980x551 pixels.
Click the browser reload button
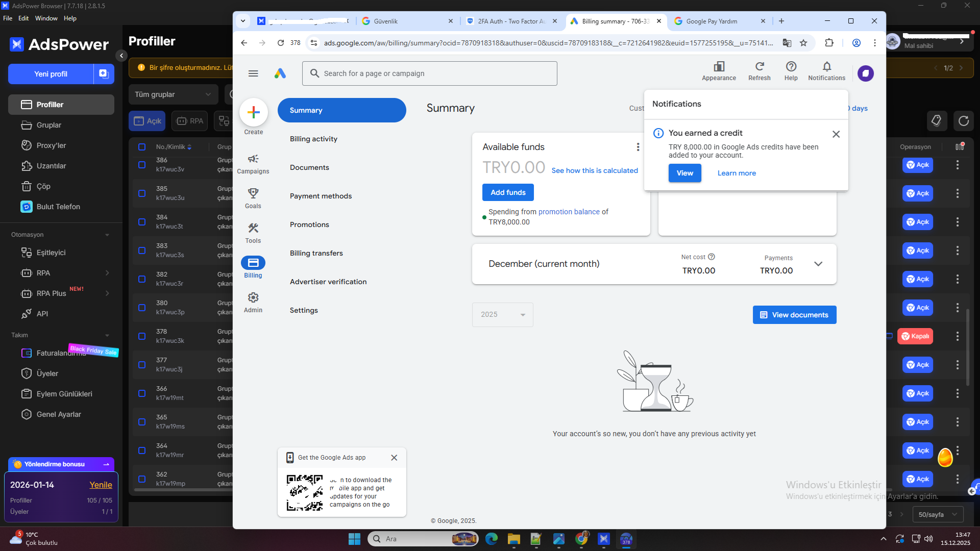[281, 43]
